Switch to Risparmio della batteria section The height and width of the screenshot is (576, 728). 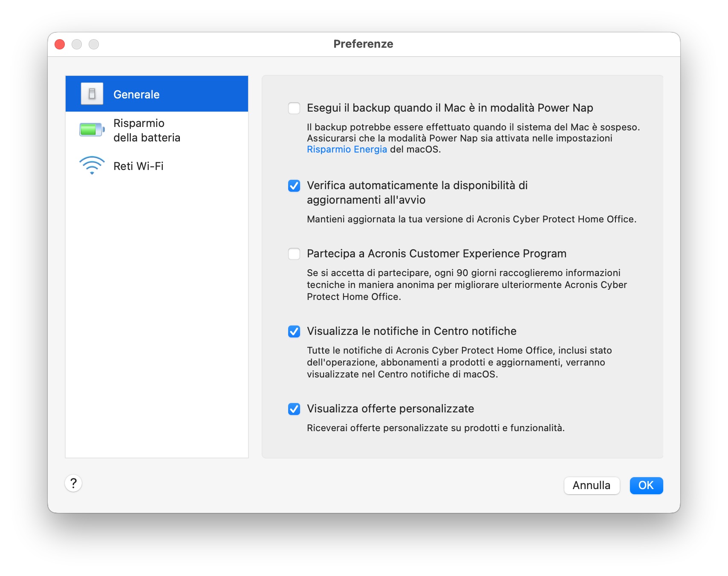coord(157,130)
